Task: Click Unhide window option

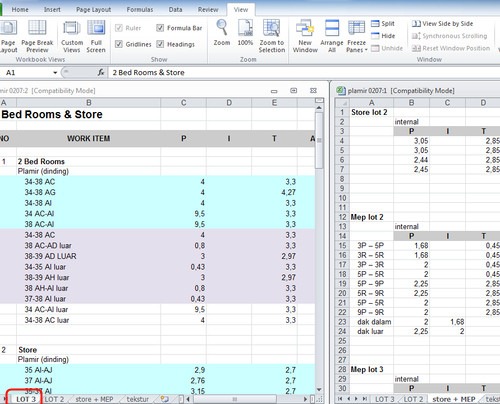Action: [387, 48]
